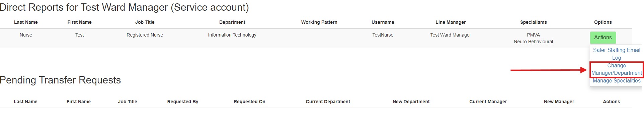Screen dimensions: 644x121
Task: Click Username column header
Action: coord(383,22)
